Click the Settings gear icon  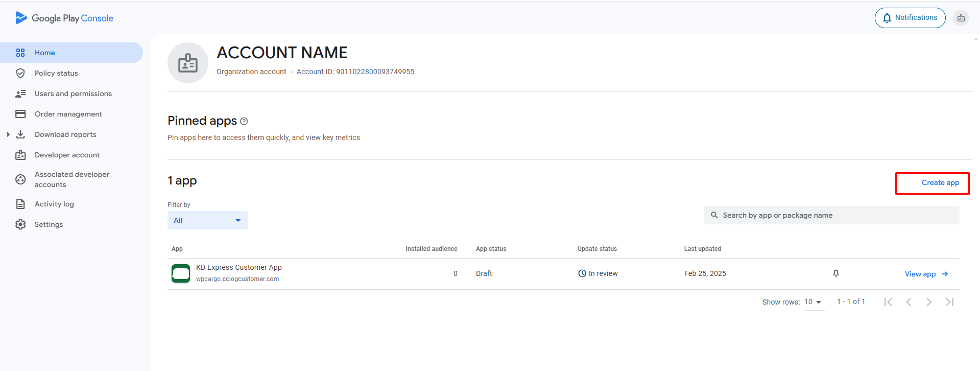(x=20, y=224)
